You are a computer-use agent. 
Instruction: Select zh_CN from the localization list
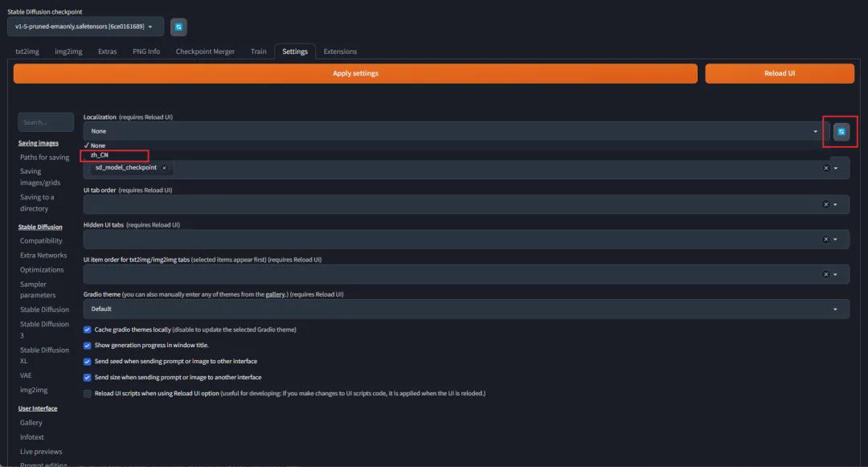click(100, 155)
